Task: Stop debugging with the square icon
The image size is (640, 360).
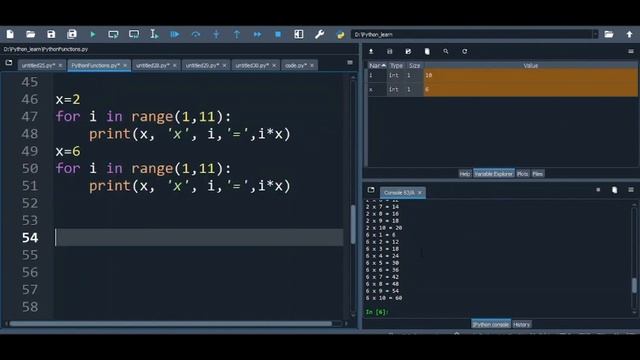Action: coord(278,34)
